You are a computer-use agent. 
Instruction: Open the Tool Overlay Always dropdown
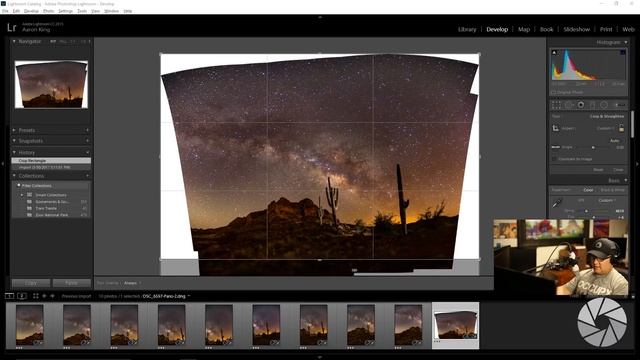[x=132, y=283]
